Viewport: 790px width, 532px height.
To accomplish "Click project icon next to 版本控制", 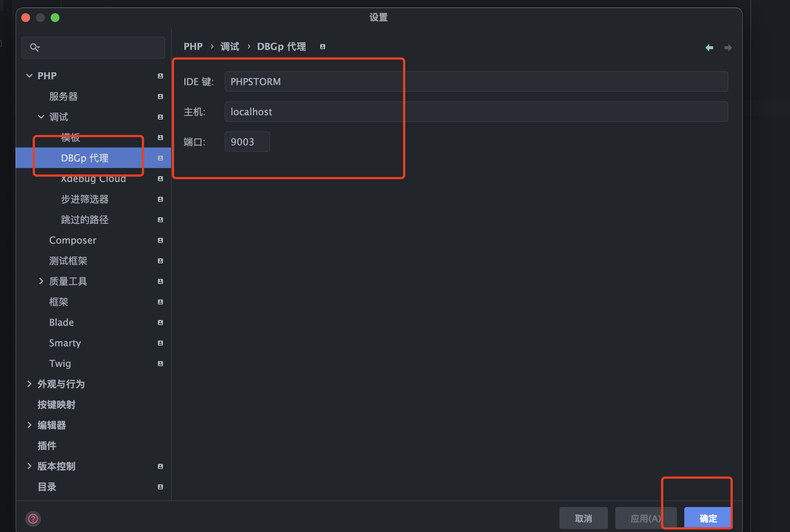I will point(160,466).
